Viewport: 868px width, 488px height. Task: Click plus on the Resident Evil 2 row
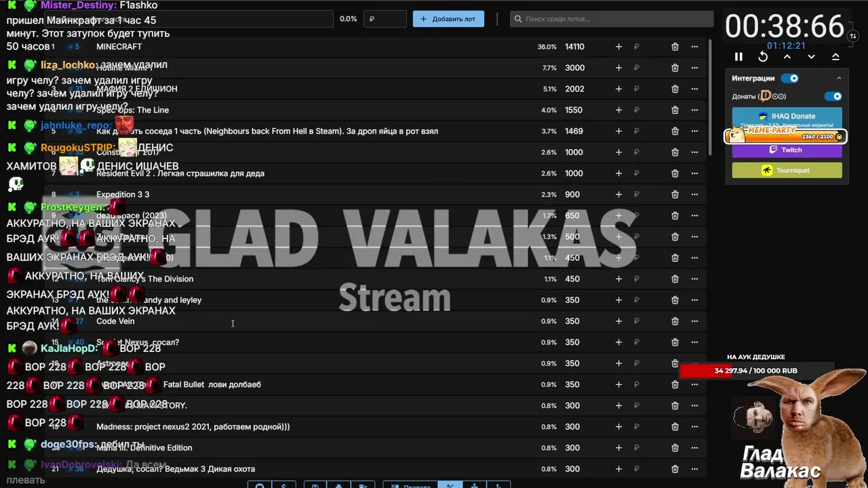pos(618,174)
